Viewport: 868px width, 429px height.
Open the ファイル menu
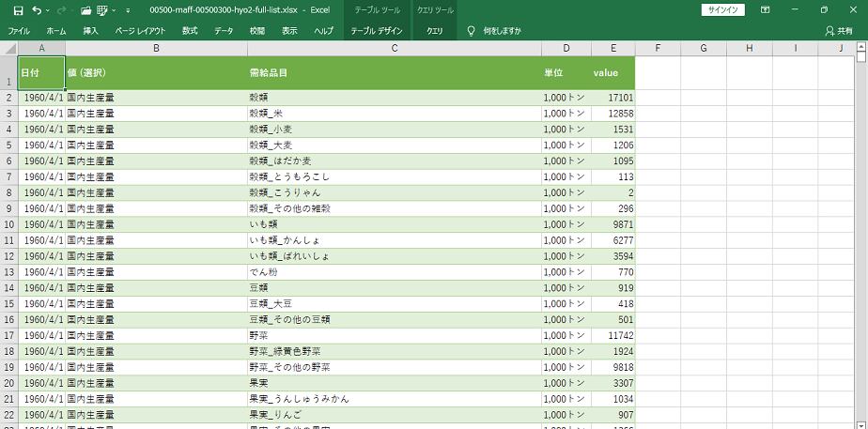pos(19,31)
